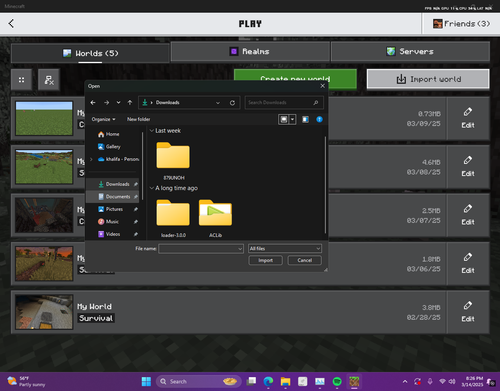Toggle the preview pane

[305, 119]
